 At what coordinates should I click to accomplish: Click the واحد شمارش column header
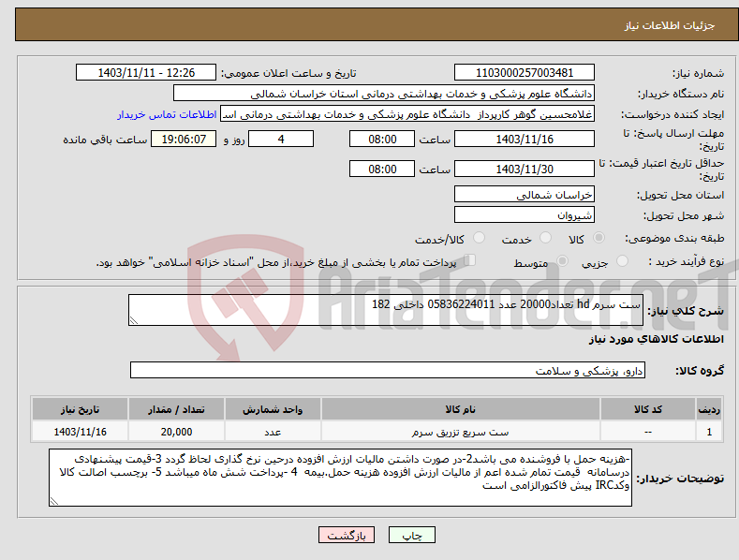click(273, 409)
